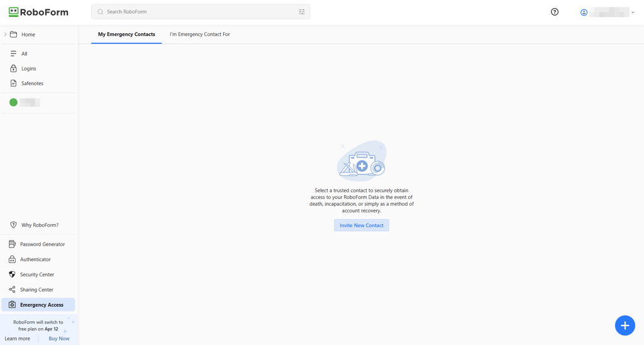
Task: Click the Sharing Center label
Action: (x=36, y=290)
